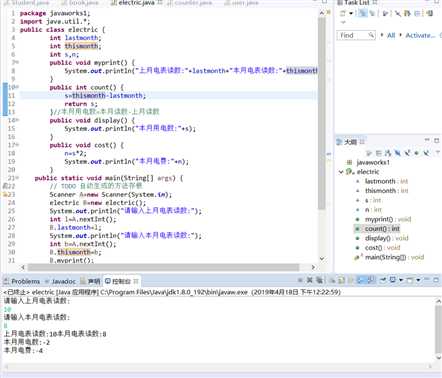Click Remove All Terminated Launches icon
This screenshot has height=378, width=442.
pos(319,280)
